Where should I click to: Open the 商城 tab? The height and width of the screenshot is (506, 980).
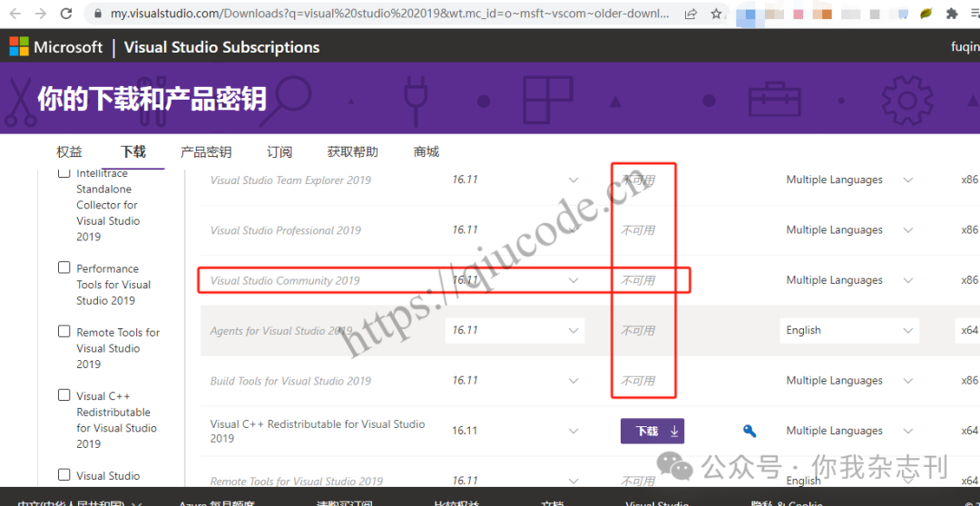(426, 151)
